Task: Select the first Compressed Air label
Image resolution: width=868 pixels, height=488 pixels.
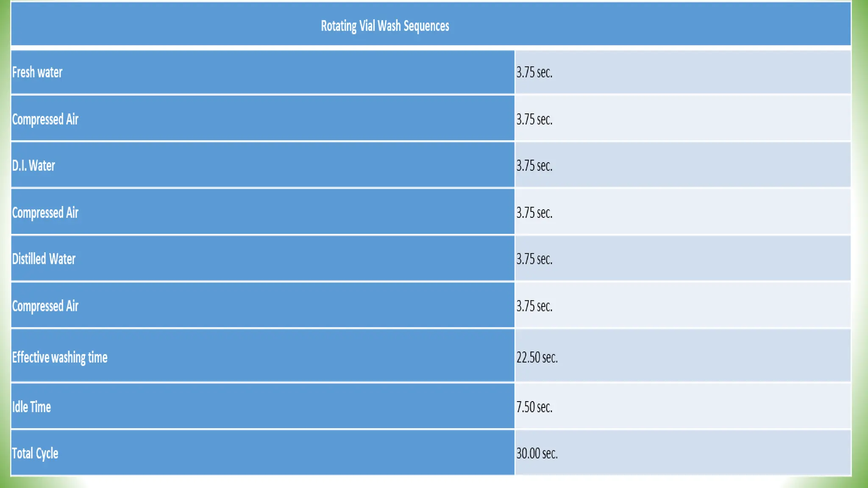Action: (45, 119)
